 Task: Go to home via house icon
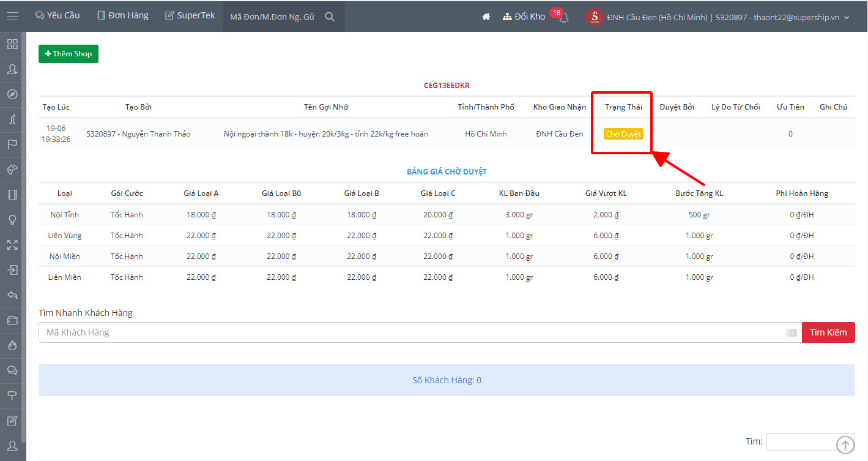pos(486,17)
